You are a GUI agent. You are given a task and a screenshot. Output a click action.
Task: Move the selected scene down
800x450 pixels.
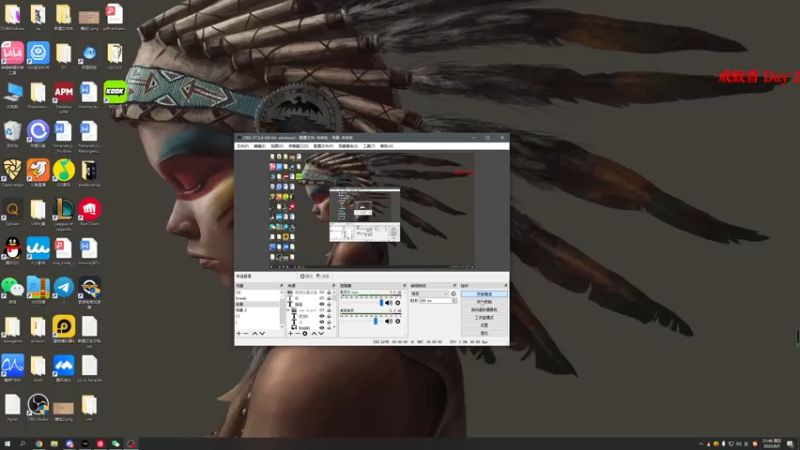coord(262,333)
